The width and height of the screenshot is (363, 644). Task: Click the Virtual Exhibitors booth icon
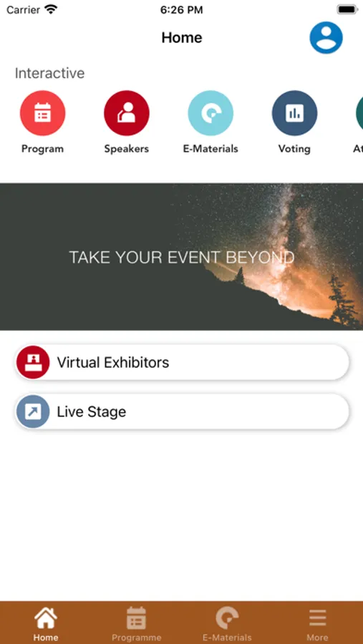click(x=33, y=362)
